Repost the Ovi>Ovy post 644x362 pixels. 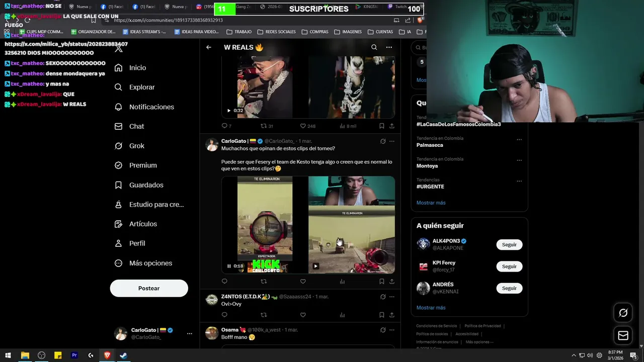264,315
